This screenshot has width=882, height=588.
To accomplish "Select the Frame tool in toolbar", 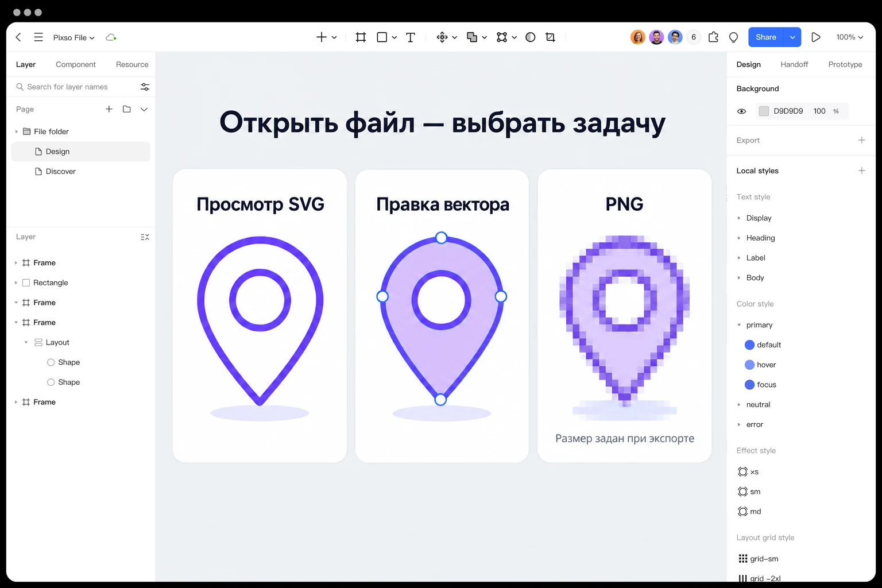I will click(x=361, y=37).
